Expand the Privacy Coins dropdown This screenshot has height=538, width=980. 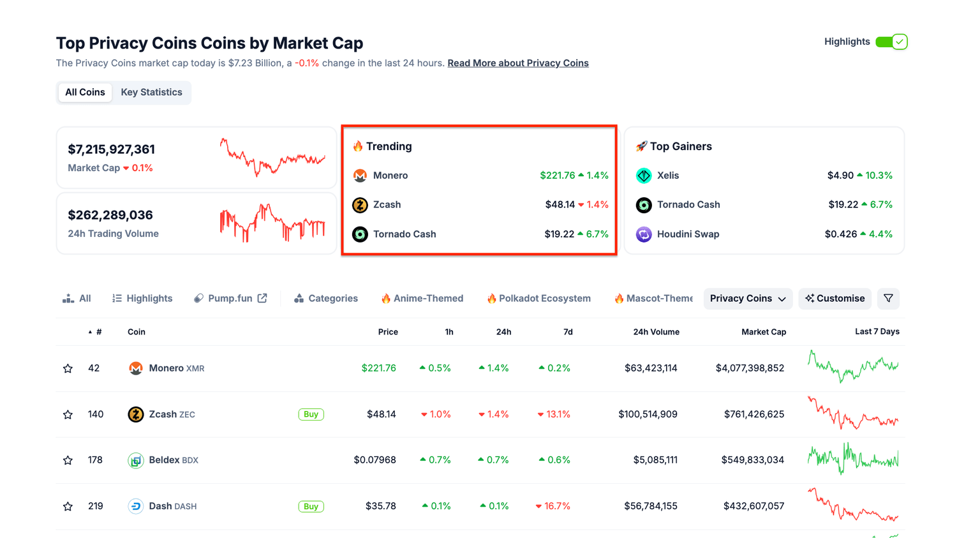click(748, 299)
